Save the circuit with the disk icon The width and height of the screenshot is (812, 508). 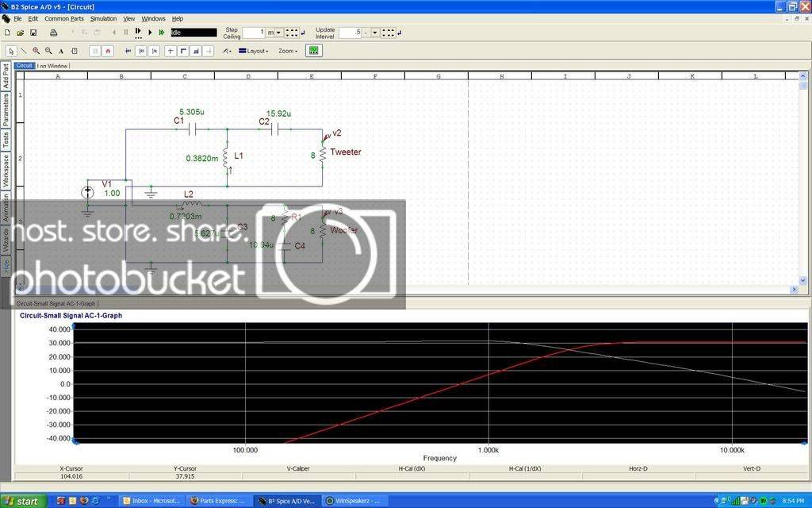pyautogui.click(x=33, y=33)
